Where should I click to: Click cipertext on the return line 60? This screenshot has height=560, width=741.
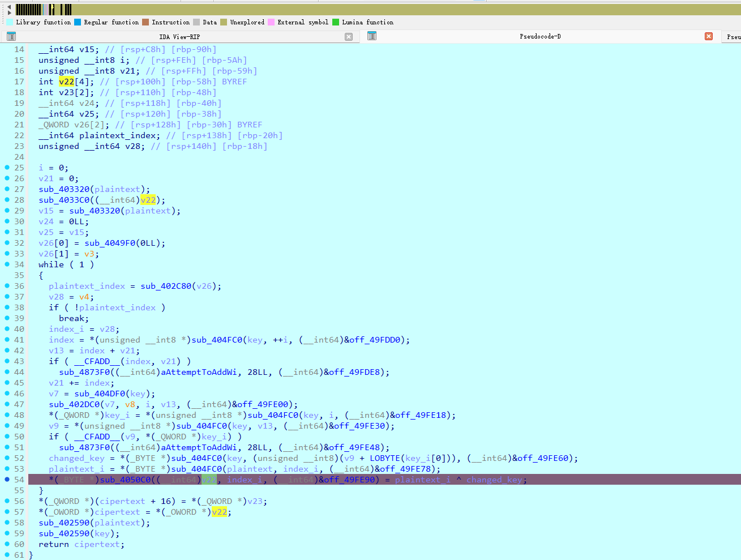click(x=97, y=544)
